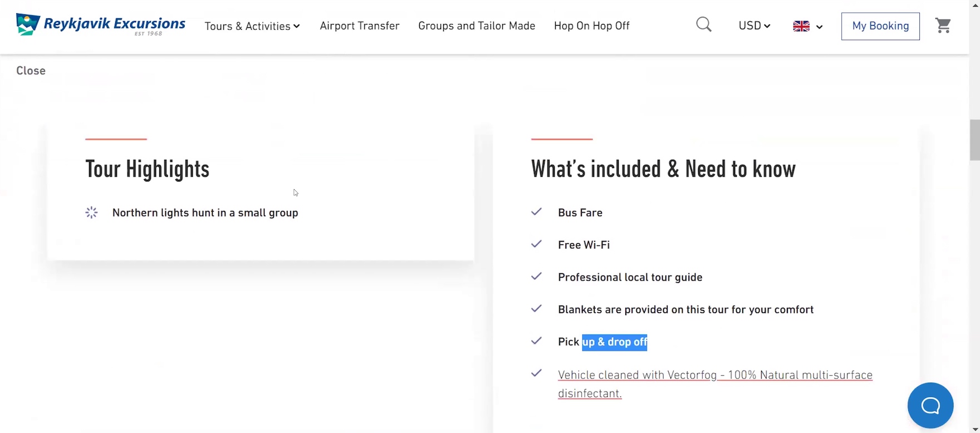The height and width of the screenshot is (433, 980).
Task: Expand the language chevron arrow
Action: pyautogui.click(x=819, y=27)
